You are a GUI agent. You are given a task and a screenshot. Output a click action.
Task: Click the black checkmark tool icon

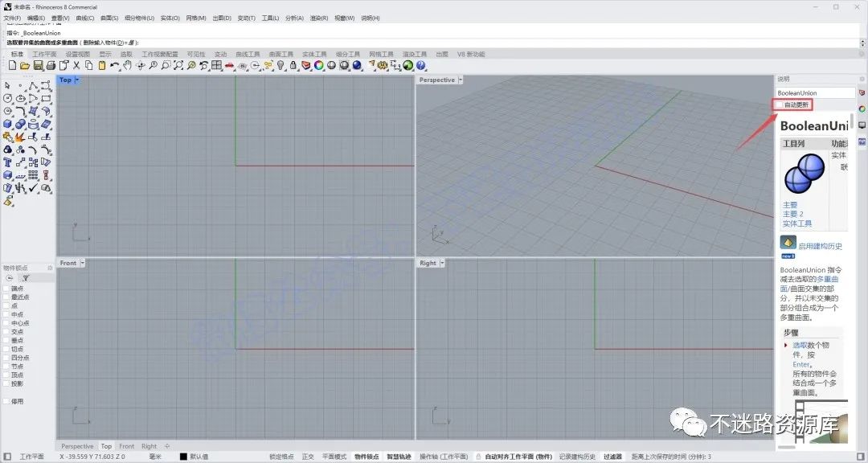(x=33, y=187)
